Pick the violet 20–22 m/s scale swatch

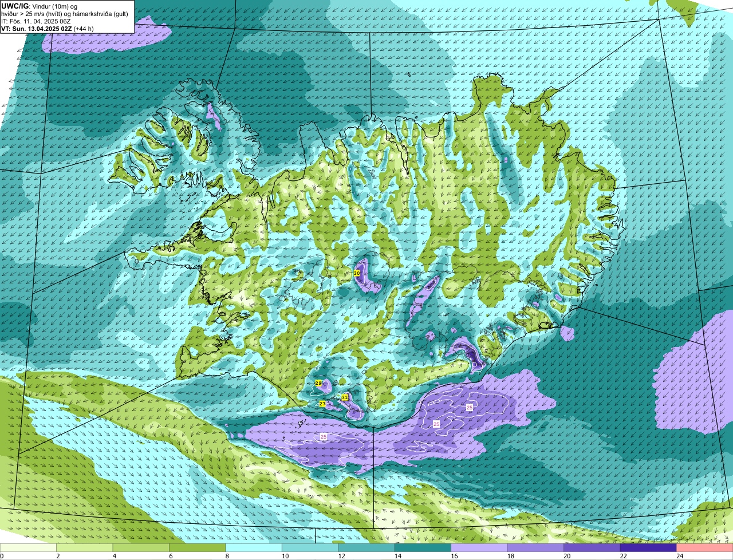point(592,548)
